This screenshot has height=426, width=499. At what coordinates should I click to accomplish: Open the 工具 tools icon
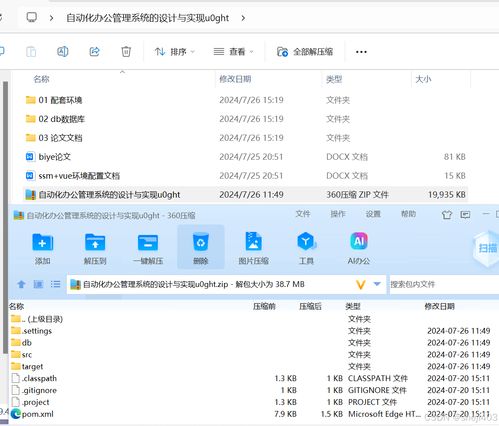click(x=306, y=242)
